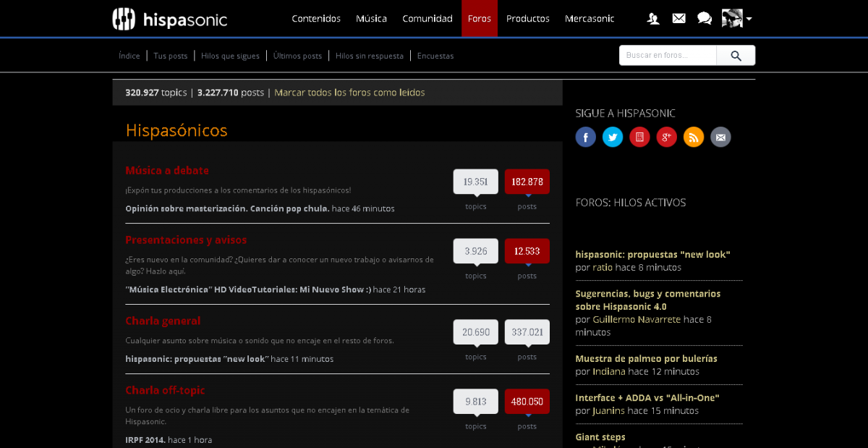
Task: Open thread 'Opinión sobre masterización. Canción pop chula.'
Action: pos(227,208)
